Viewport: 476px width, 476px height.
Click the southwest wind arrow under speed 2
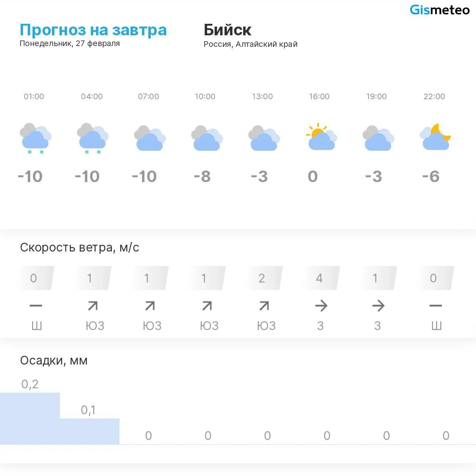point(264,305)
